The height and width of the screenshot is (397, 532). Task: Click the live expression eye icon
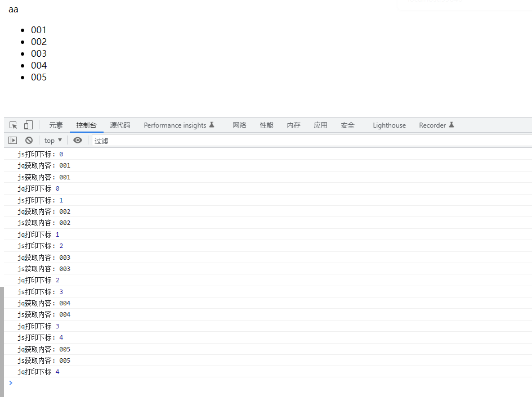[x=78, y=141]
